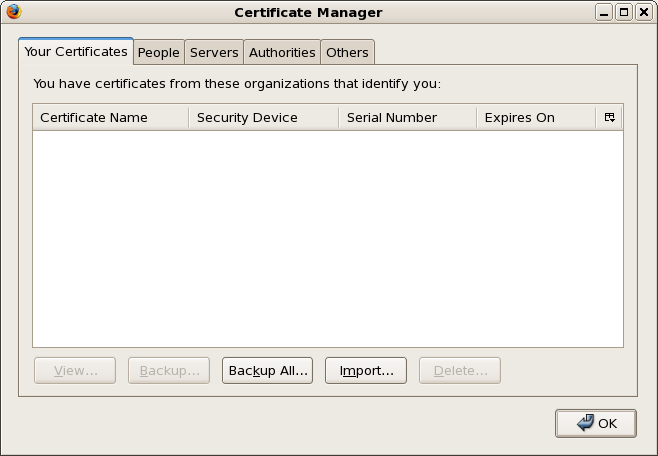Open the column picker in the table header
Screen dimensions: 658x456
point(609,117)
